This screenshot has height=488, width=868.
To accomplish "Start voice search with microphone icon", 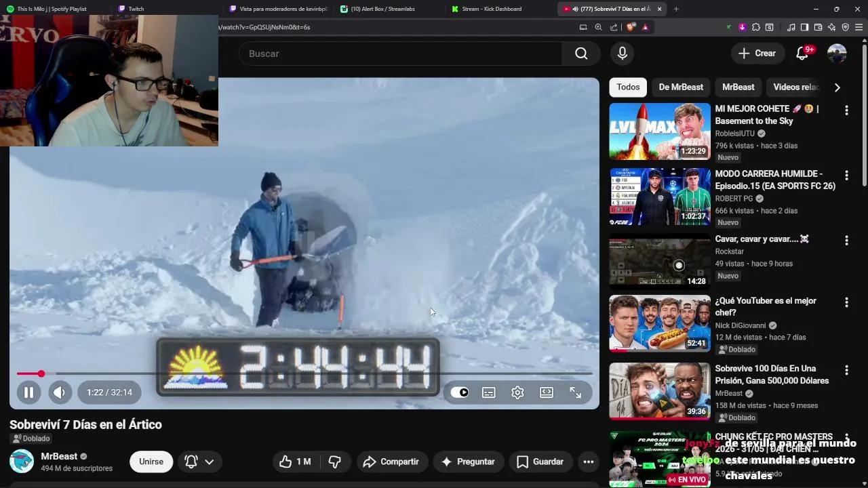I will tap(623, 54).
